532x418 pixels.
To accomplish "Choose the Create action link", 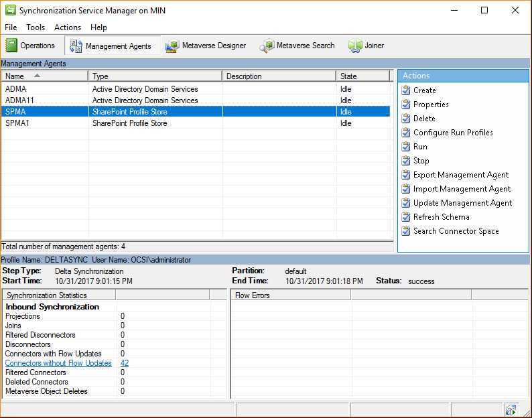I will pos(424,90).
